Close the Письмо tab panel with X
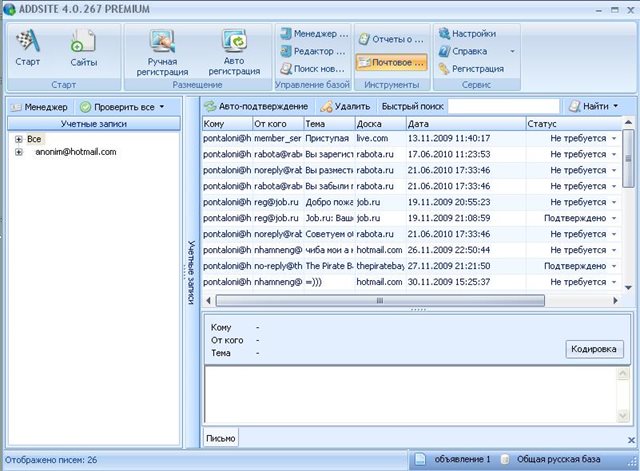This screenshot has height=471, width=640. point(631,440)
